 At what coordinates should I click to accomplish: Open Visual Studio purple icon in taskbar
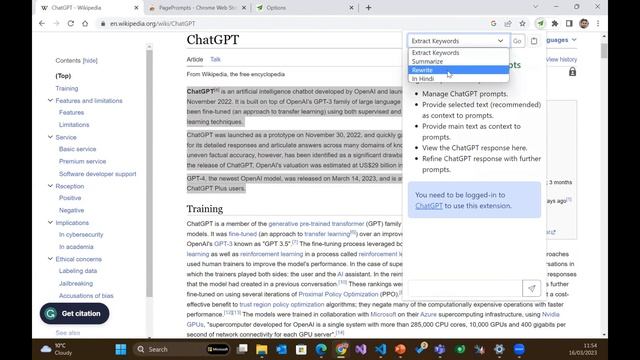coord(361,349)
